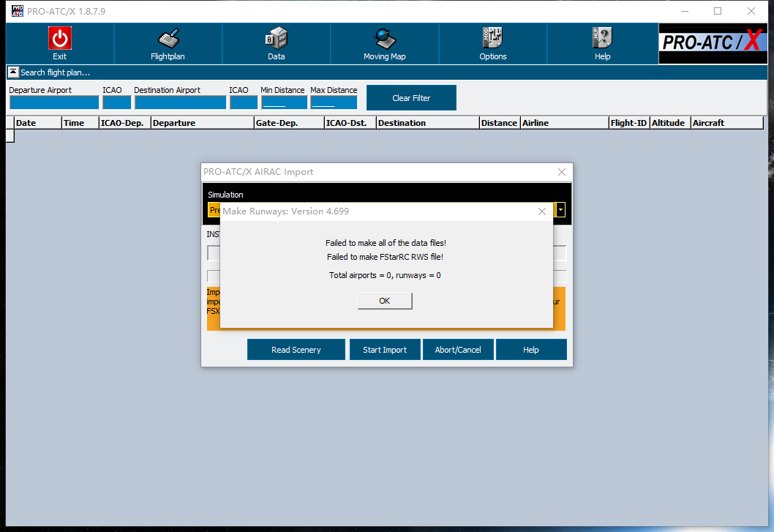This screenshot has width=774, height=532.
Task: Close the AIRAC Import window
Action: (562, 172)
